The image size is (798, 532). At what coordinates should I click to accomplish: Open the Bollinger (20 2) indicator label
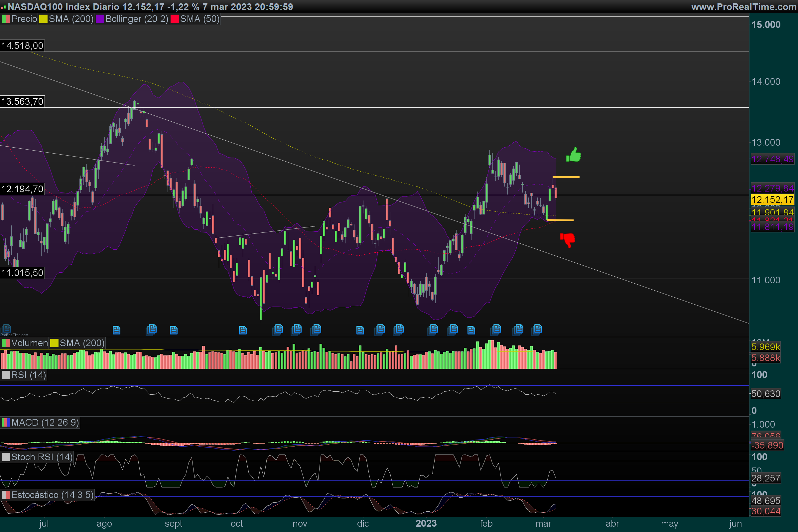[x=136, y=19]
